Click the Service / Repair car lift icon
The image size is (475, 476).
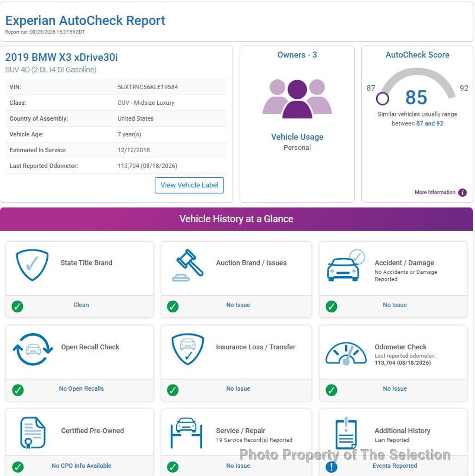pyautogui.click(x=186, y=433)
